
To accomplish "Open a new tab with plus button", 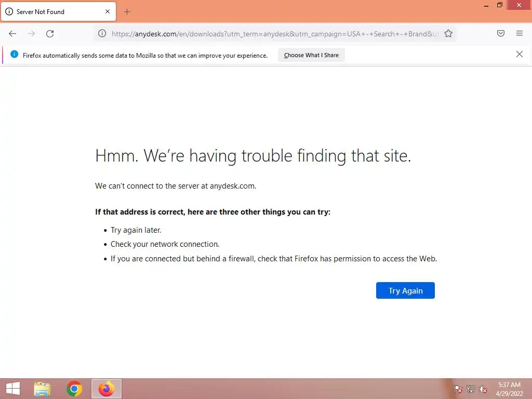I will pos(127,12).
